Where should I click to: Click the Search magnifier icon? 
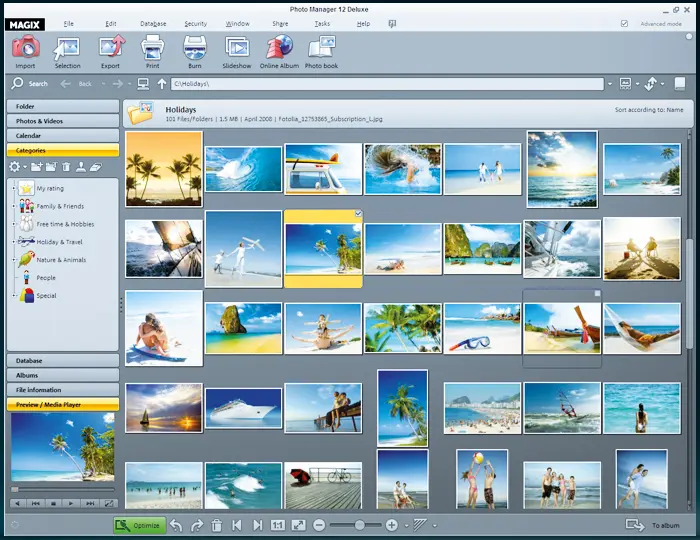point(18,83)
